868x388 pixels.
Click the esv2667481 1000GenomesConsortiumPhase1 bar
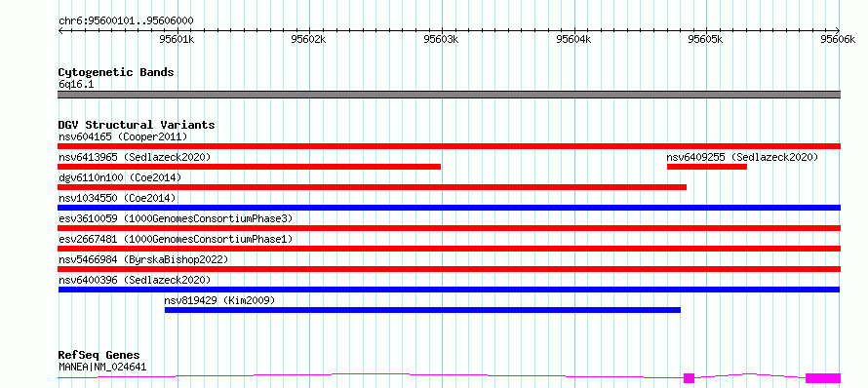[449, 249]
